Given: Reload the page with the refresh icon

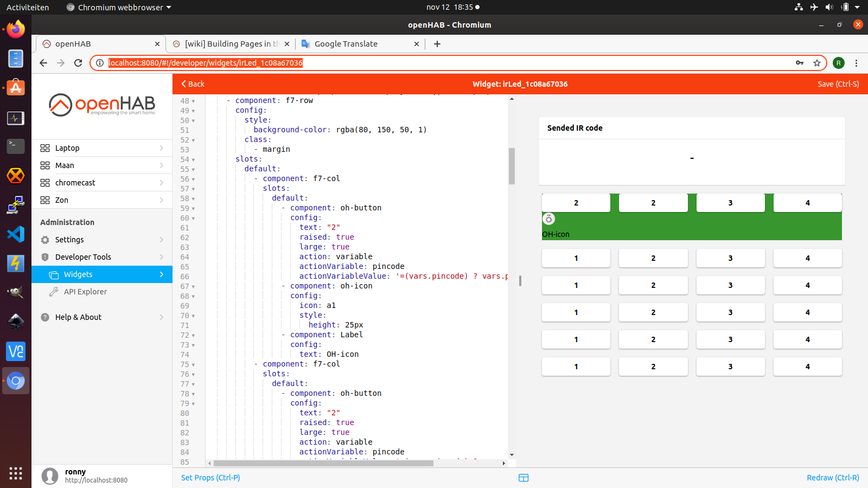Looking at the screenshot, I should point(78,63).
